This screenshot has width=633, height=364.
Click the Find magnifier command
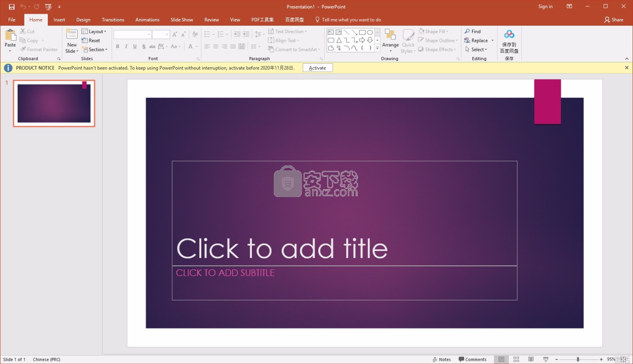pos(472,31)
